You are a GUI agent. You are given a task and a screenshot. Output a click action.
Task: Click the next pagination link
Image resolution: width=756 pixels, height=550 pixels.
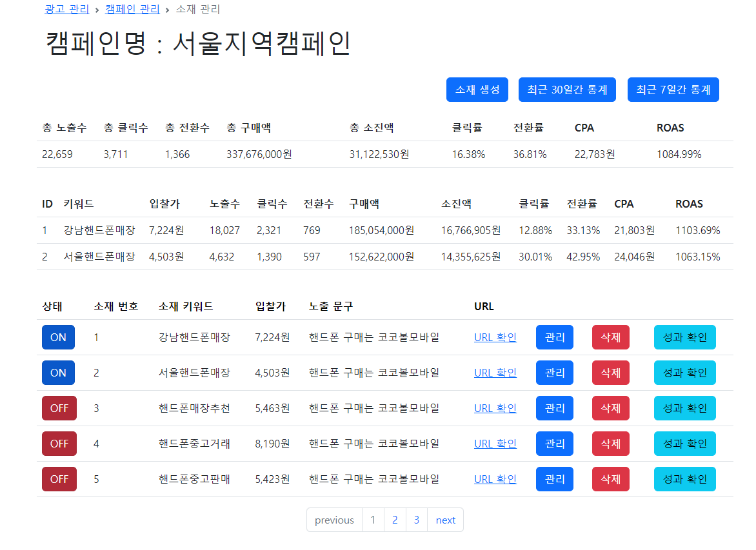point(446,520)
